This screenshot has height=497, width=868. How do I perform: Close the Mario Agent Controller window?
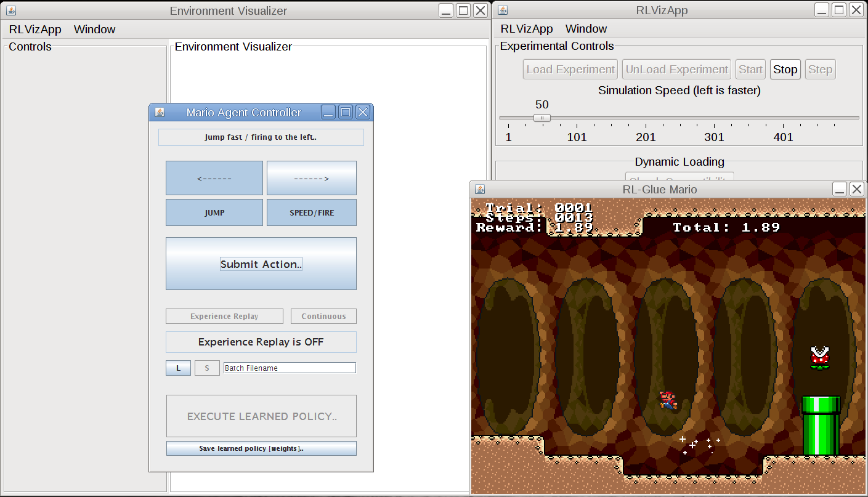click(362, 112)
